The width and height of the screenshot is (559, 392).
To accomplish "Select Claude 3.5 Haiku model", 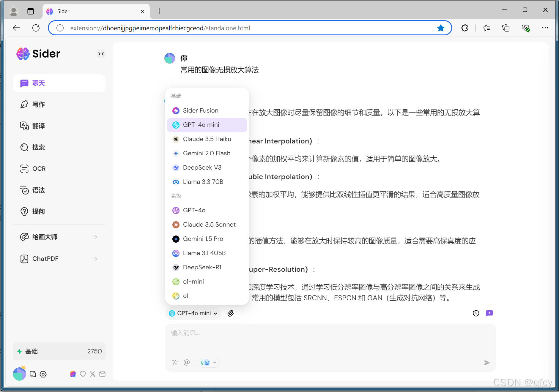I will [207, 139].
